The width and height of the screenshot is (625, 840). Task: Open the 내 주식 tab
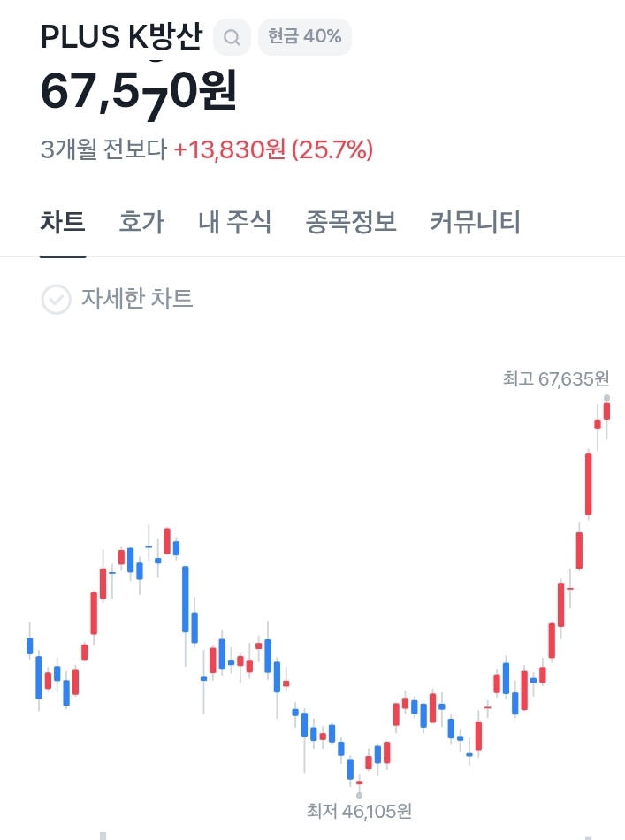(234, 222)
